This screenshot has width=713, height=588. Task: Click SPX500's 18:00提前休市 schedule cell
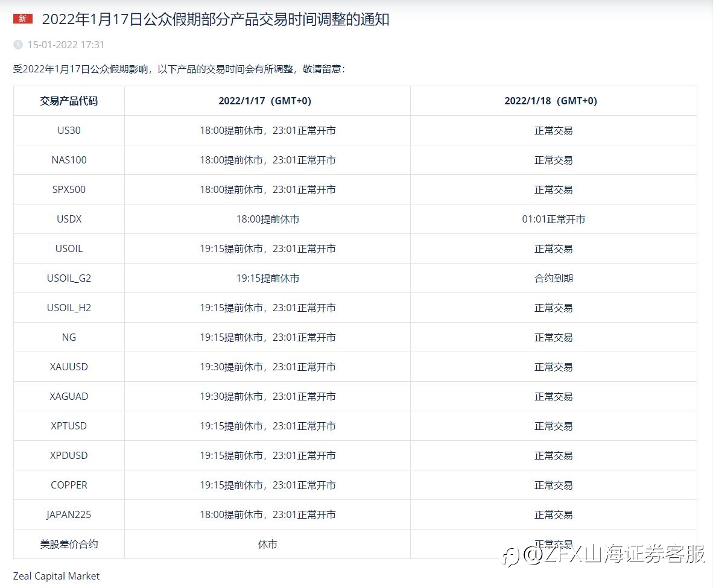point(268,189)
